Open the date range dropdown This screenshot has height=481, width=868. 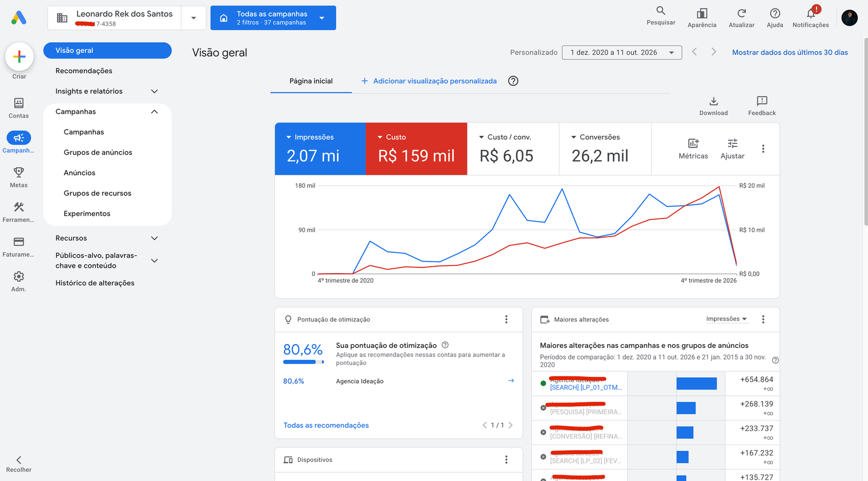tap(622, 53)
